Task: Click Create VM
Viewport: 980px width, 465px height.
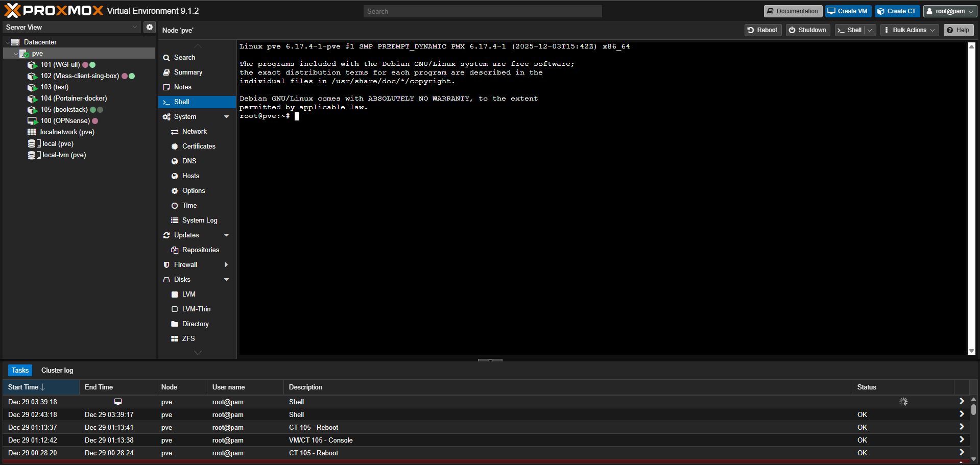Action: (848, 11)
